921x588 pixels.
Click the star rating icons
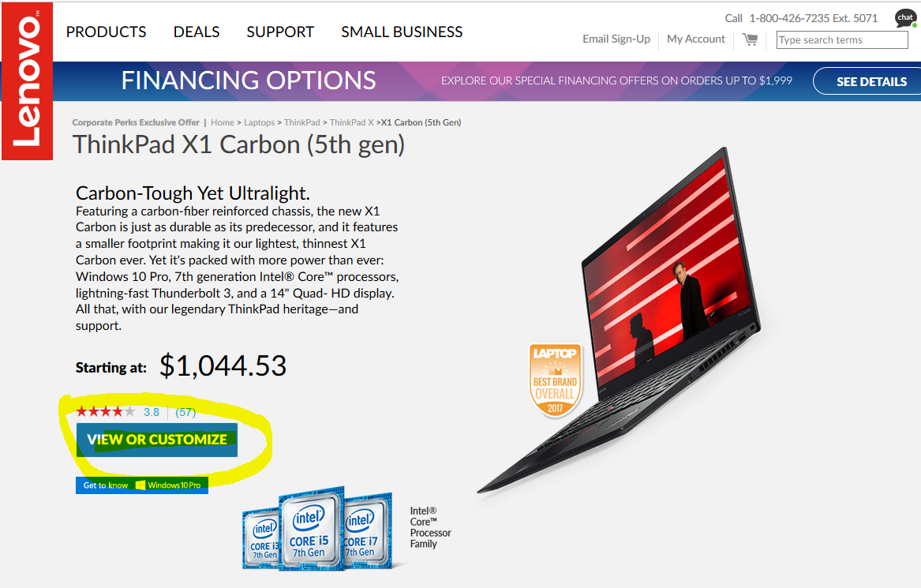coord(106,412)
